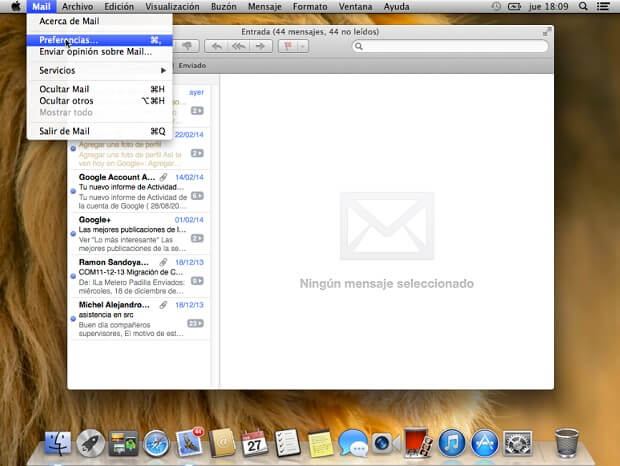Open the flag color dropdown arrow
Image resolution: width=620 pixels, height=466 pixels.
point(302,46)
